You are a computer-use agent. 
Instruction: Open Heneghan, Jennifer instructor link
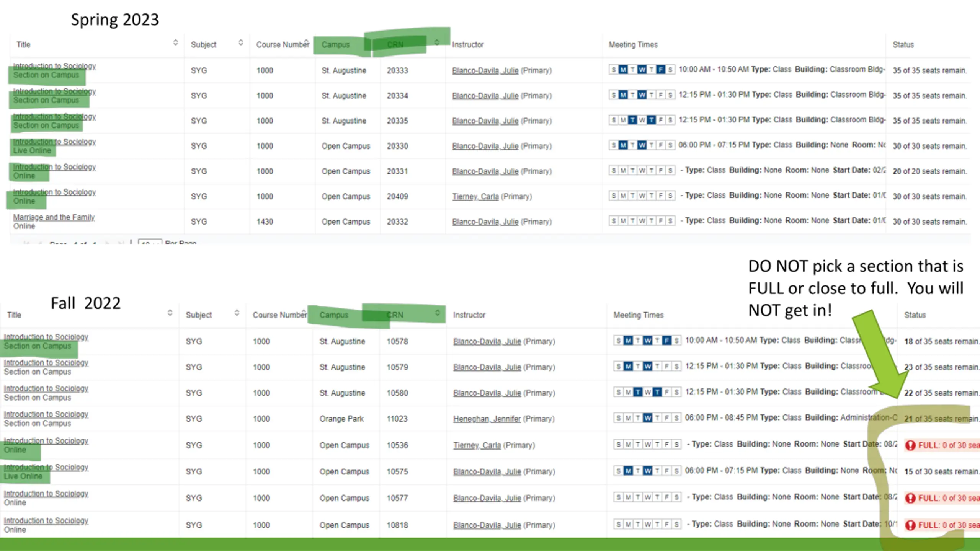coord(487,419)
